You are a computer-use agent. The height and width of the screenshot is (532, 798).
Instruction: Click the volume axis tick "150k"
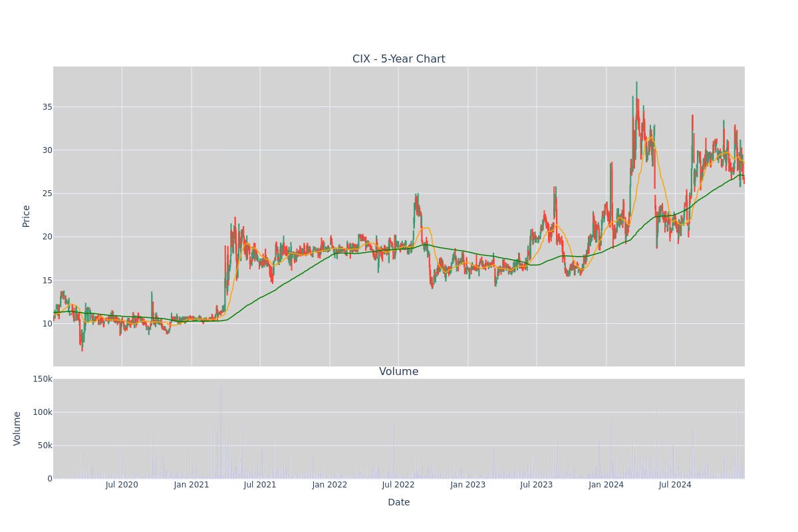(43, 379)
